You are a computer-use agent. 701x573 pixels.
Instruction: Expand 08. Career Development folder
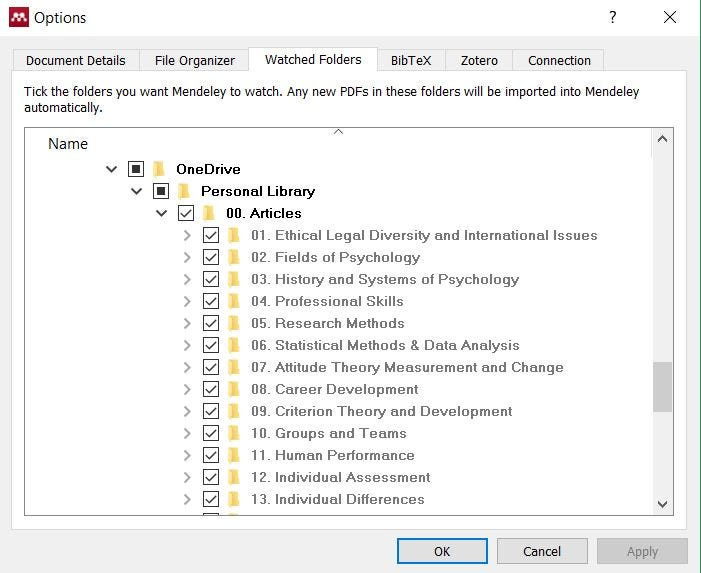coord(187,389)
